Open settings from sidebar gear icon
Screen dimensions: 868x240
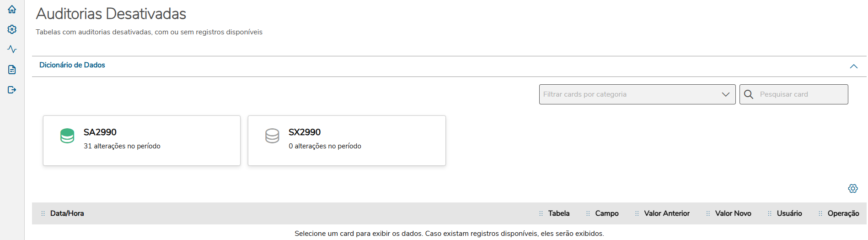(12, 29)
